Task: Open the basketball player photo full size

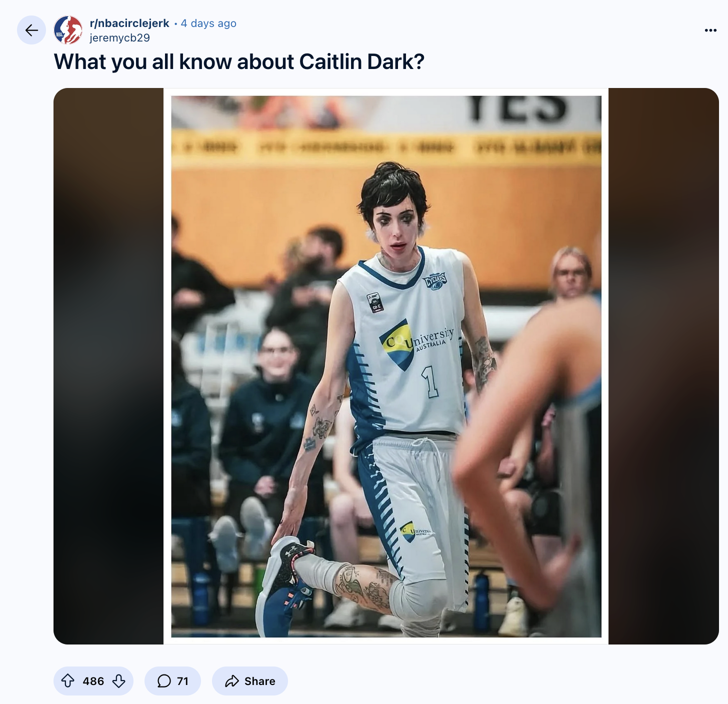Action: (386, 366)
